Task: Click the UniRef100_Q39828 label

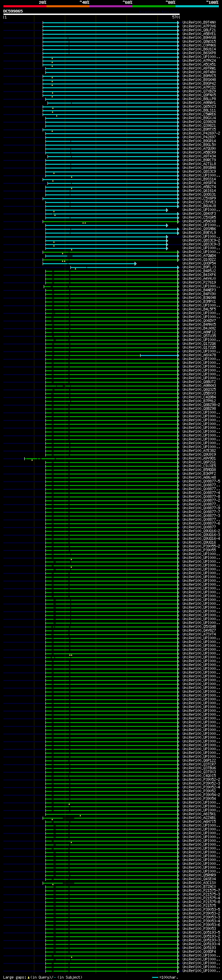Action: click(x=199, y=122)
